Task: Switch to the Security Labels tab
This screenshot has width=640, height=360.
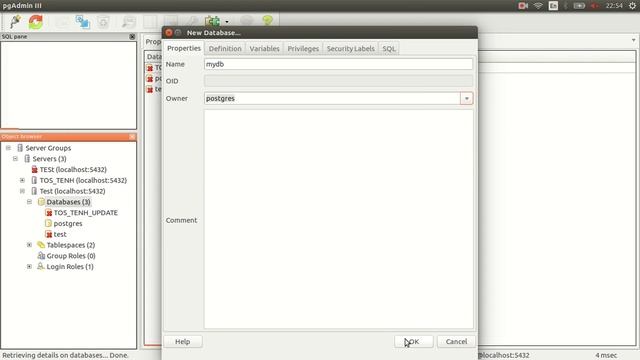Action: [351, 49]
